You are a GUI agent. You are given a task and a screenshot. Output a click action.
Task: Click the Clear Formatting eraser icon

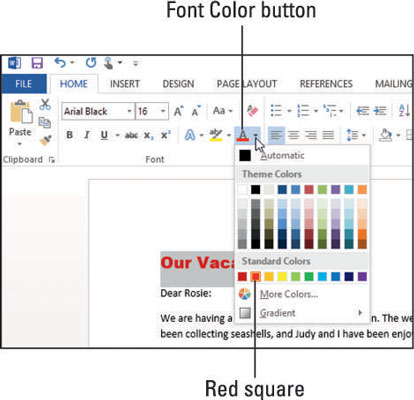coord(252,110)
